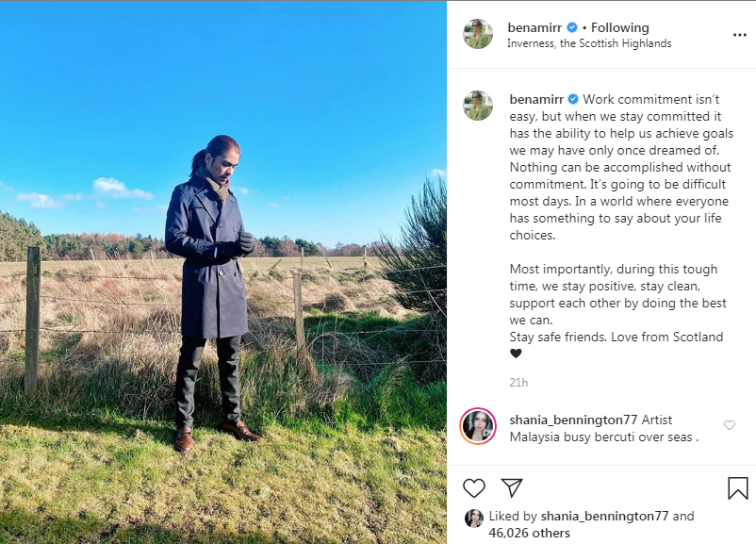756x544 pixels.
Task: Click the verified badge in post header
Action: click(x=572, y=27)
